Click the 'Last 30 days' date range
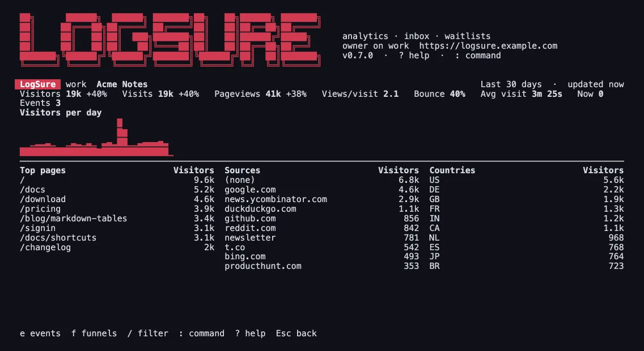Viewport: 644px width, 351px height. click(511, 84)
